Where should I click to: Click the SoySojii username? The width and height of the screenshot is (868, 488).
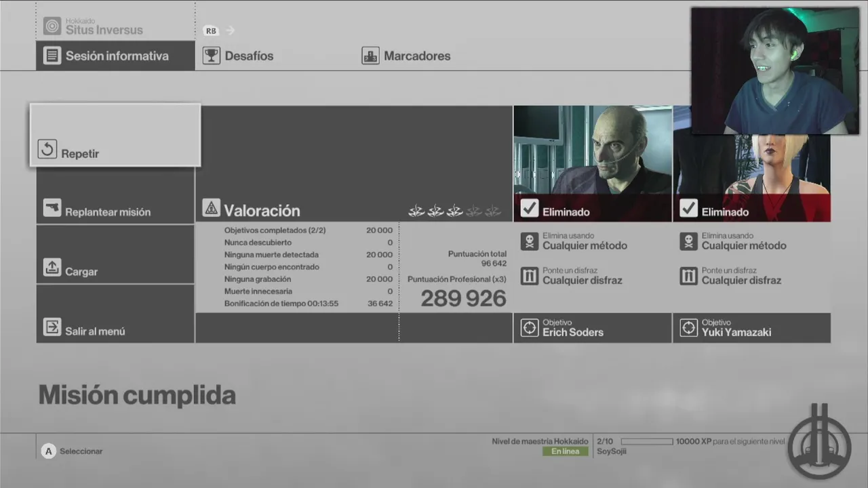coord(612,451)
